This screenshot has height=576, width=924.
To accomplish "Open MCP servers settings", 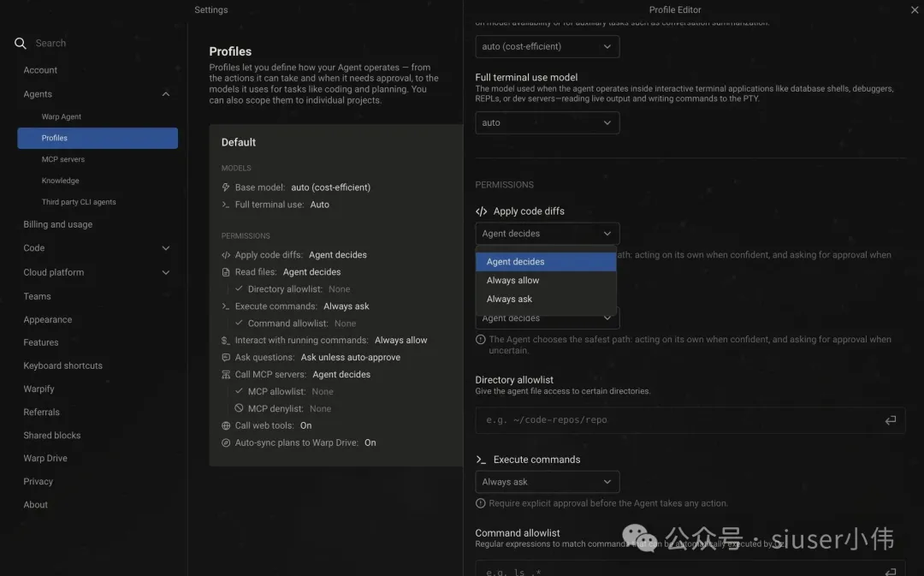I will 63,159.
